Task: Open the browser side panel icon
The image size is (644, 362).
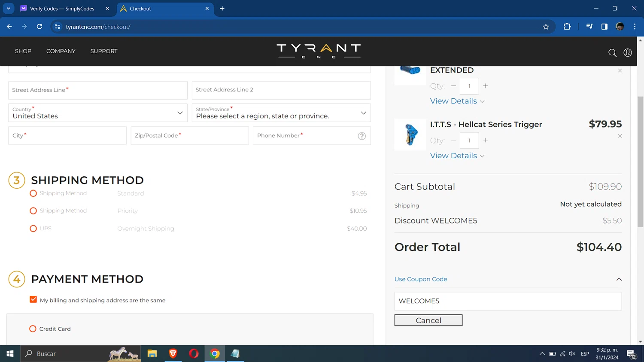Action: click(605, 27)
